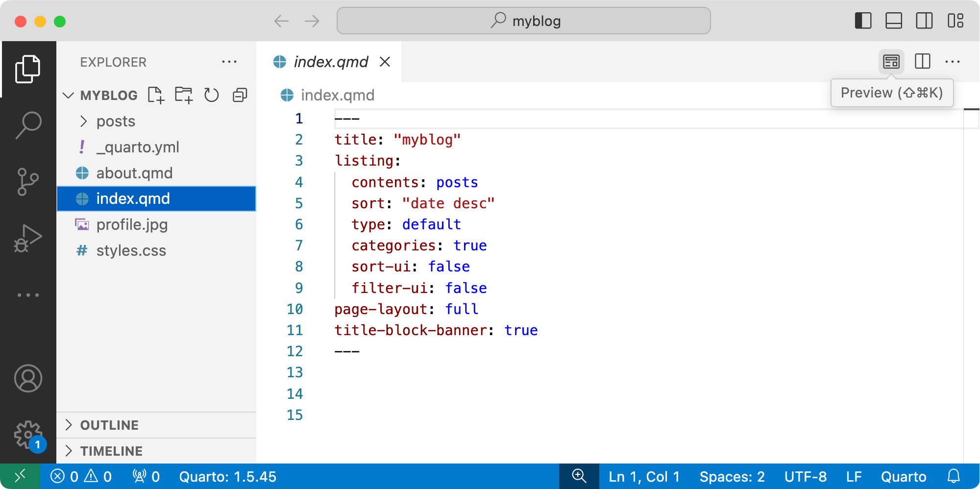Select the index.qmd editor tab
This screenshot has height=489, width=980.
pyautogui.click(x=330, y=62)
